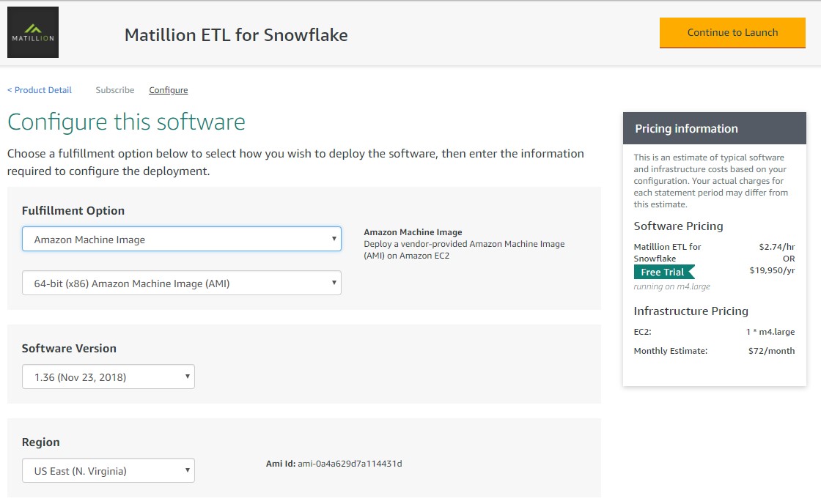Click the running on m4.large note

tap(671, 286)
